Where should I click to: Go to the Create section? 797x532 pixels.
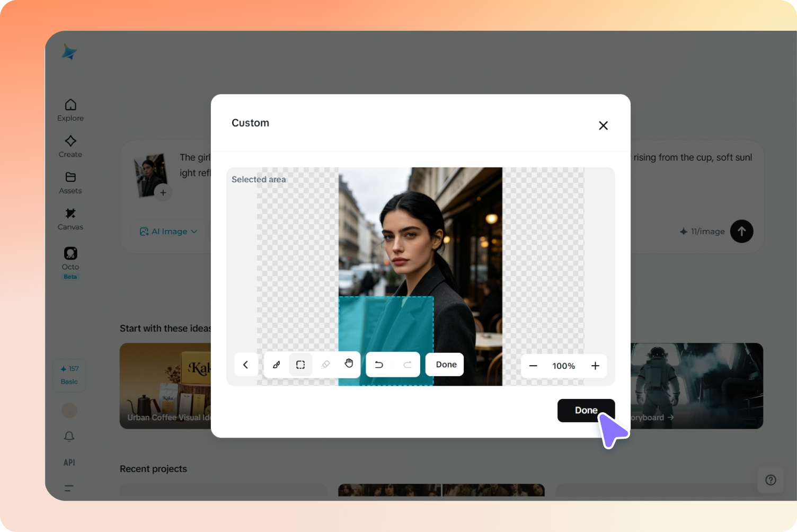(70, 147)
